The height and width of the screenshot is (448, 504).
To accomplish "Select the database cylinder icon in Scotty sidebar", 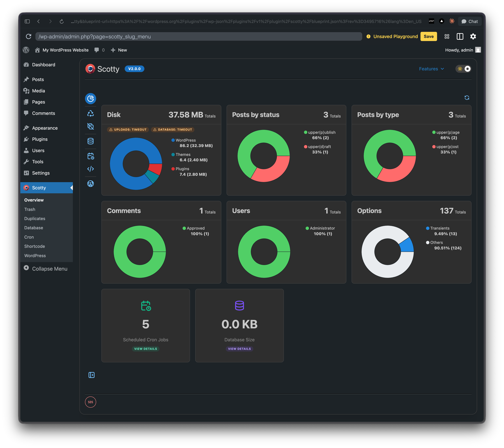I will (x=91, y=141).
